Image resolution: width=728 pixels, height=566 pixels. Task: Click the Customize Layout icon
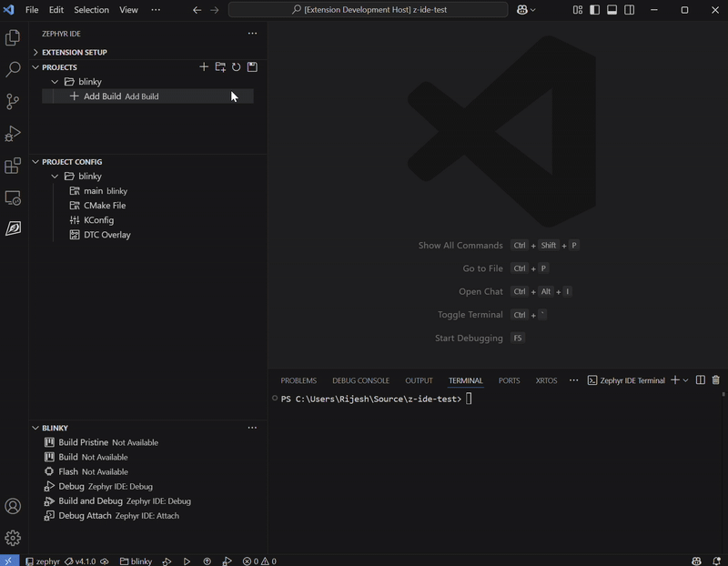[x=578, y=10]
